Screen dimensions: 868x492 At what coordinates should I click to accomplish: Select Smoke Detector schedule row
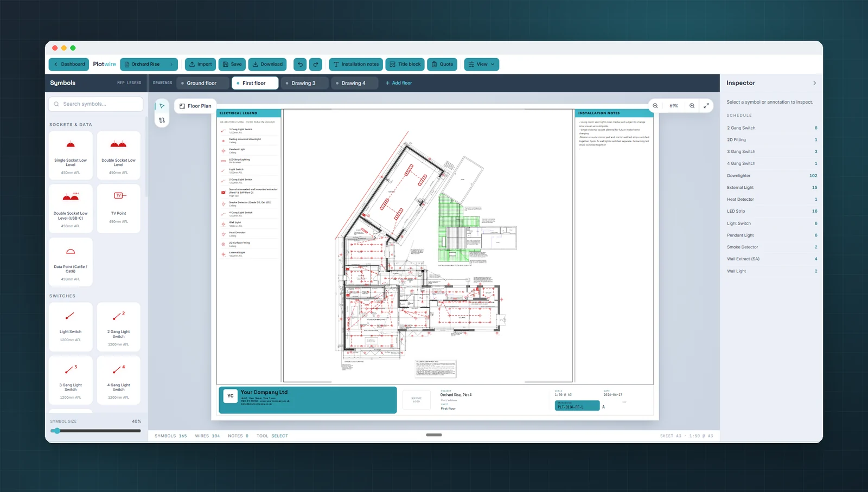[x=772, y=247]
